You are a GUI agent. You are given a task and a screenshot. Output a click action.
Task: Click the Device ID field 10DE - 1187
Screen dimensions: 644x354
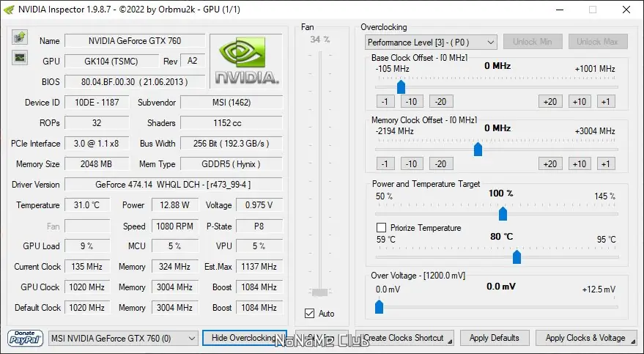point(97,103)
